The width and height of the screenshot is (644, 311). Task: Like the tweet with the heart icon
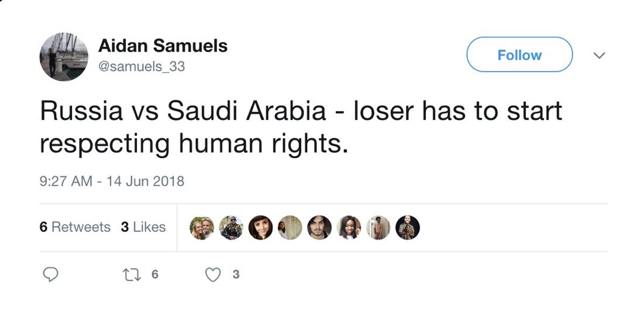point(214,274)
